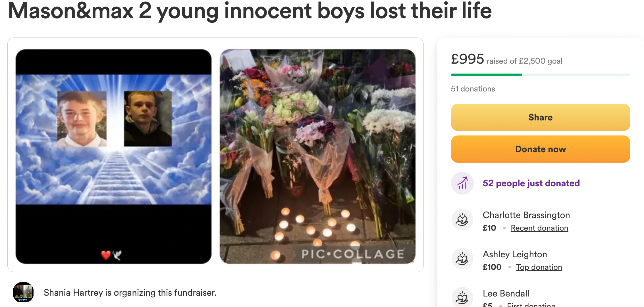Click the £995 raised amount
The width and height of the screenshot is (644, 307).
(x=467, y=59)
